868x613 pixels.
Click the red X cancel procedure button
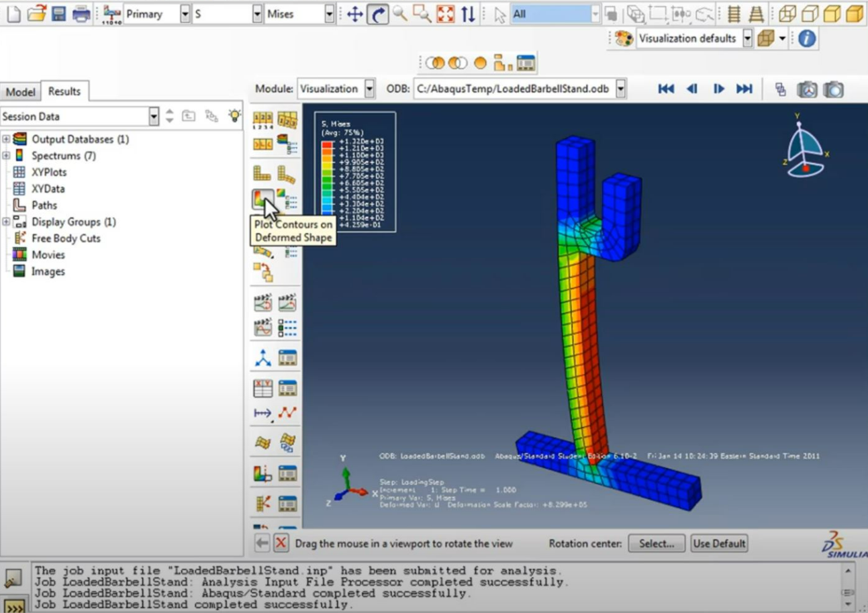click(x=281, y=543)
